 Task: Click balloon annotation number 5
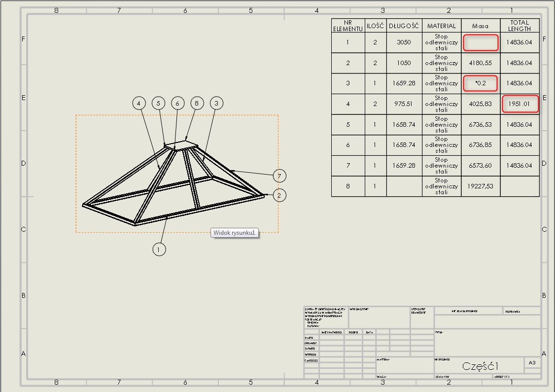(158, 104)
